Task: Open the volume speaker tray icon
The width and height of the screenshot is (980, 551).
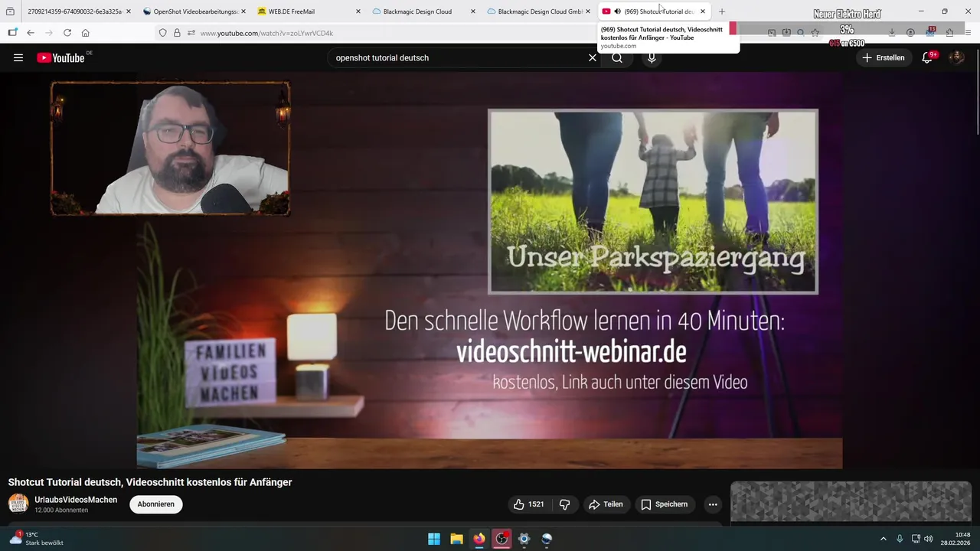Action: 929,539
